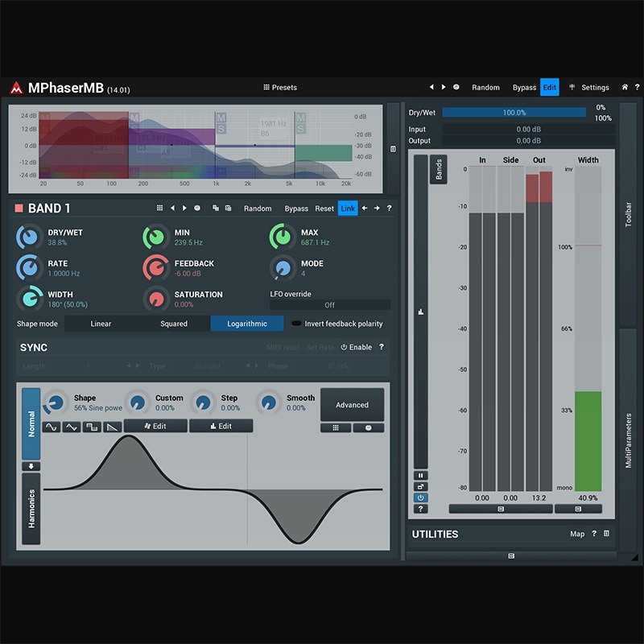Click the Band 1 pink color square
This screenshot has height=644, width=644.
point(19,208)
